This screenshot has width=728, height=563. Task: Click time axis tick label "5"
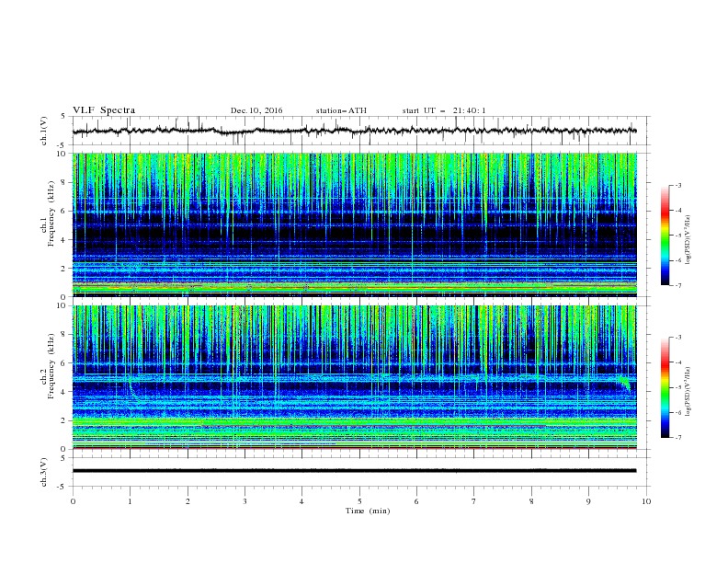(x=359, y=501)
